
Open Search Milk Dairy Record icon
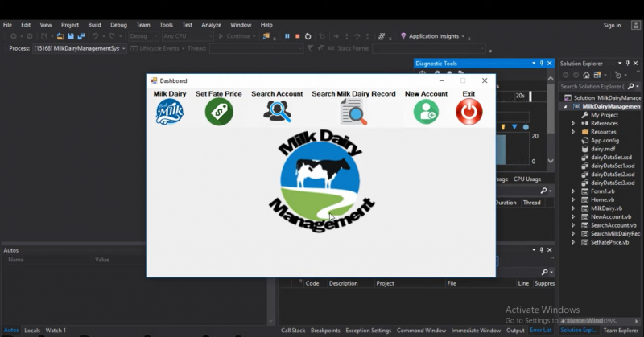(353, 112)
